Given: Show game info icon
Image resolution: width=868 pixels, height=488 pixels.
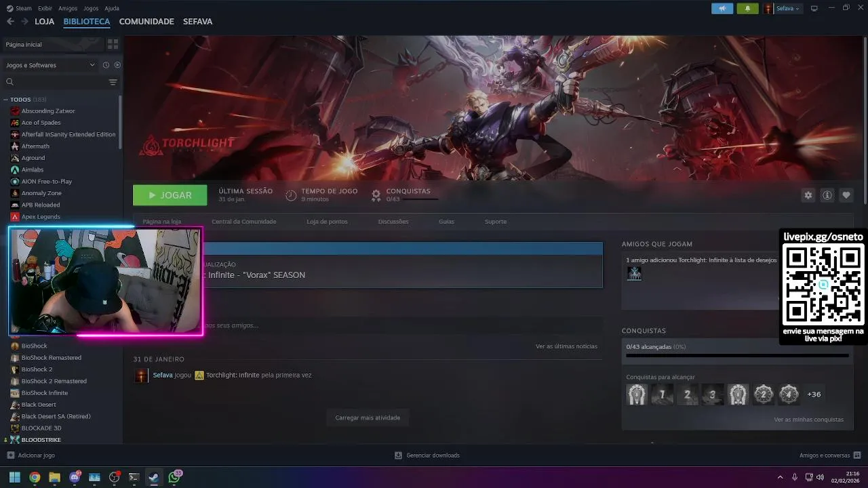Looking at the screenshot, I should 827,195.
